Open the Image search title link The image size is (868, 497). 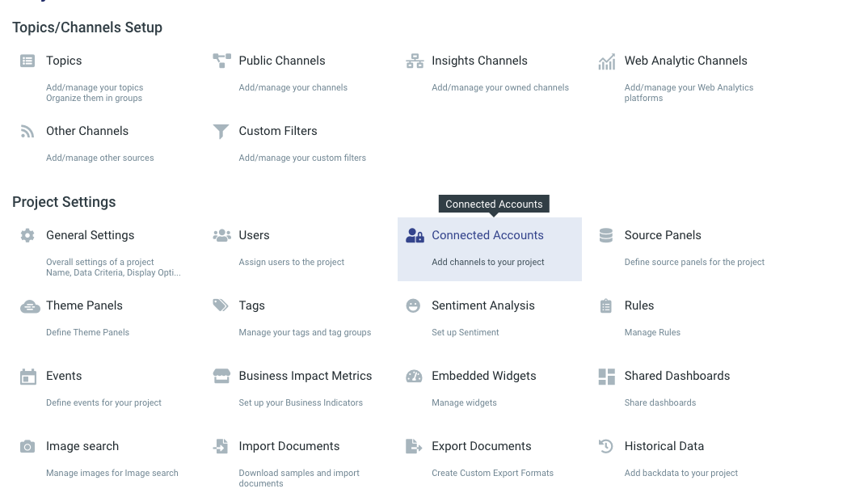(x=82, y=447)
